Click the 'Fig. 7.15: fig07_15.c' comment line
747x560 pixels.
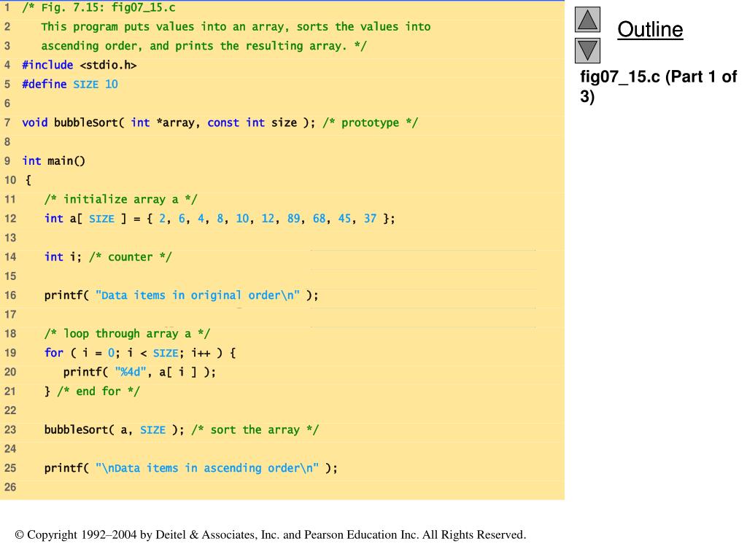[98, 7]
